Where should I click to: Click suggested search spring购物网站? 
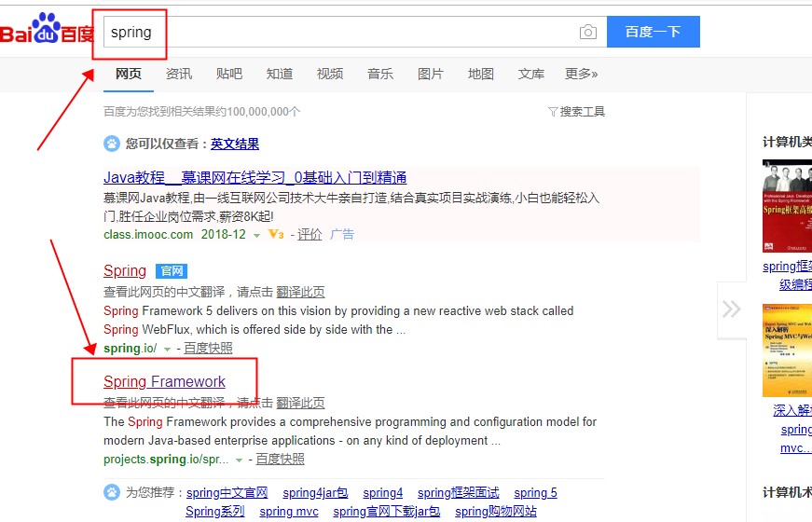[496, 511]
